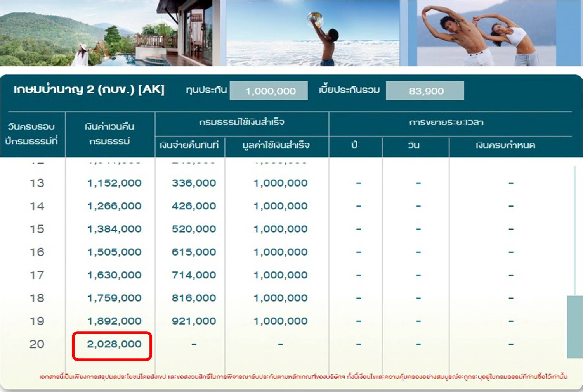Click the table scrollbar thumb on the right
The image size is (583, 392).
click(x=575, y=327)
